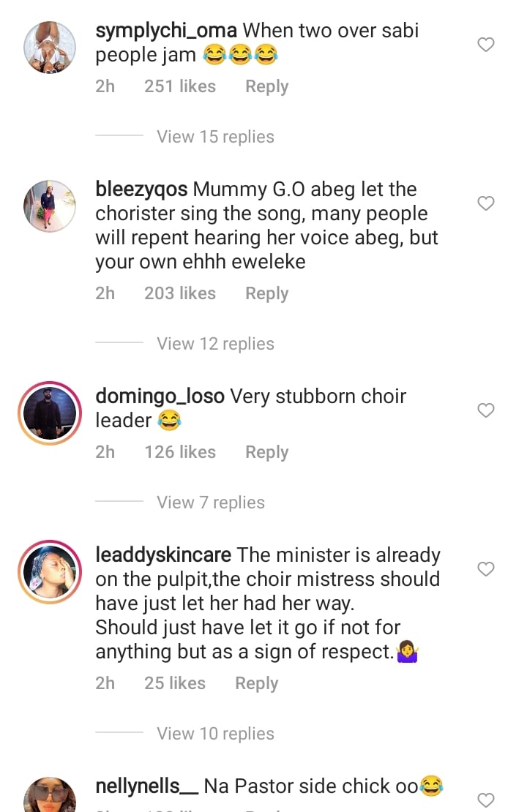The height and width of the screenshot is (812, 527).
Task: Reply to symplychi_oma's comment
Action: click(x=266, y=86)
